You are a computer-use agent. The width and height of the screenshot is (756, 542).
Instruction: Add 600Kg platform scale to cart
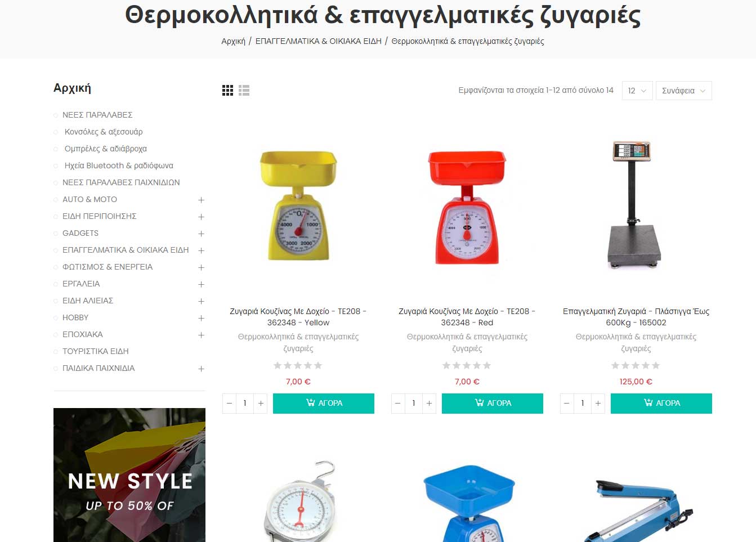[x=661, y=404]
